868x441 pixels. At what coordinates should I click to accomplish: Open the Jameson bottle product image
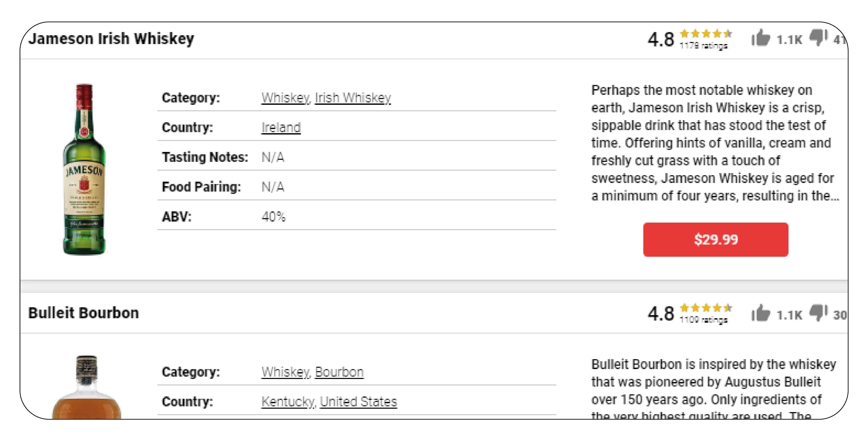pyautogui.click(x=84, y=169)
